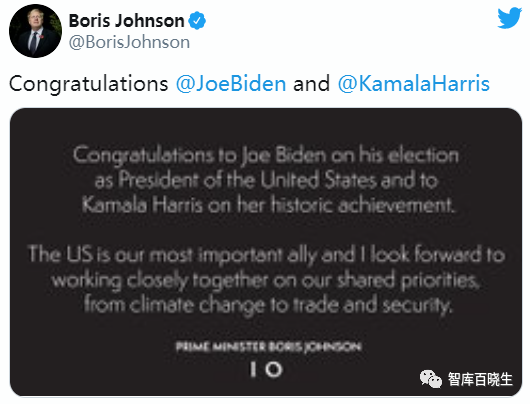Click the line 'The US is our most important ally'
The width and height of the screenshot is (530, 404).
(266, 255)
